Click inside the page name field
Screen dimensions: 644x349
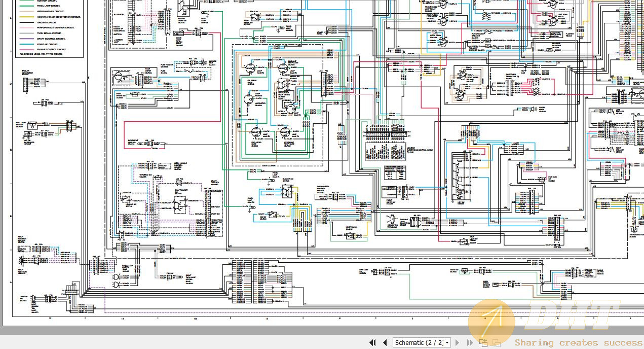click(415, 342)
